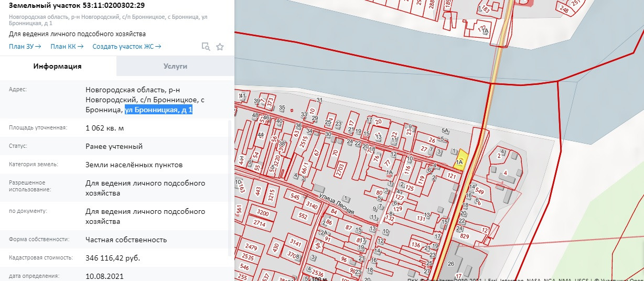Click map parcel labeled 3140
644x281 pixels.
312,205
